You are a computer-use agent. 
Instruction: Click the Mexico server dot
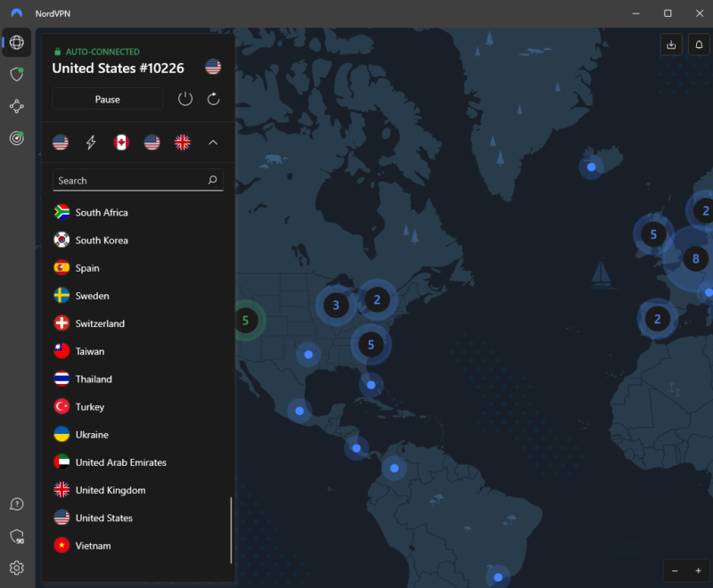299,411
